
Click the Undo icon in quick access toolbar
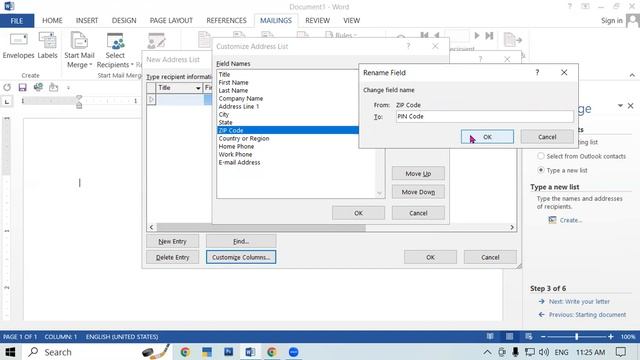7,87
